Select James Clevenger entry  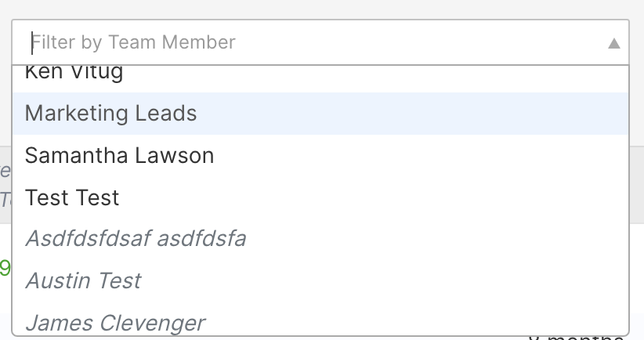point(320,320)
